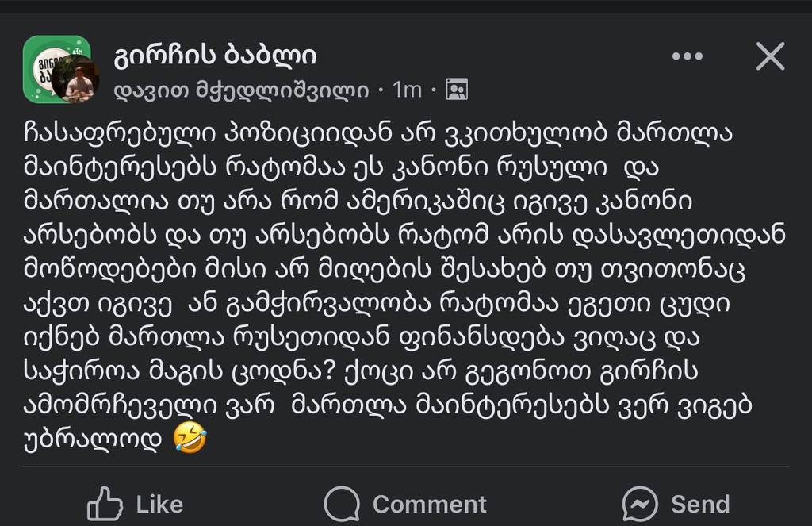This screenshot has height=526, width=812.
Task: Open the three-dot post options menu
Action: coord(687,57)
